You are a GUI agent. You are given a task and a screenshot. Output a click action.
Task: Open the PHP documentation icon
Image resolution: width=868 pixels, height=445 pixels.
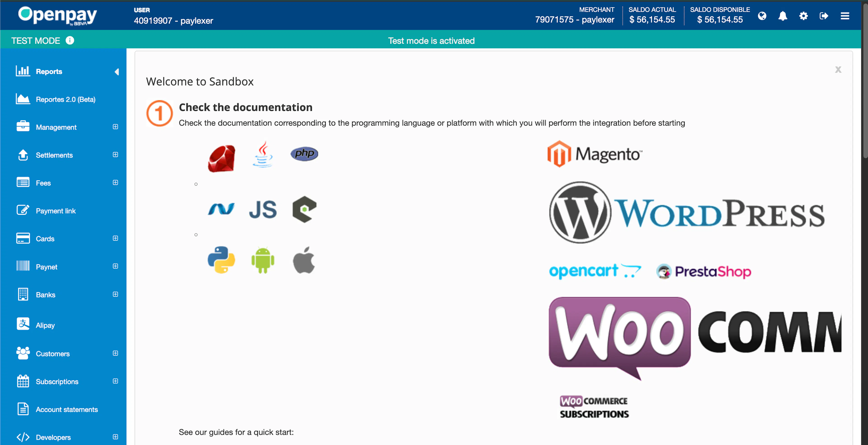click(304, 154)
